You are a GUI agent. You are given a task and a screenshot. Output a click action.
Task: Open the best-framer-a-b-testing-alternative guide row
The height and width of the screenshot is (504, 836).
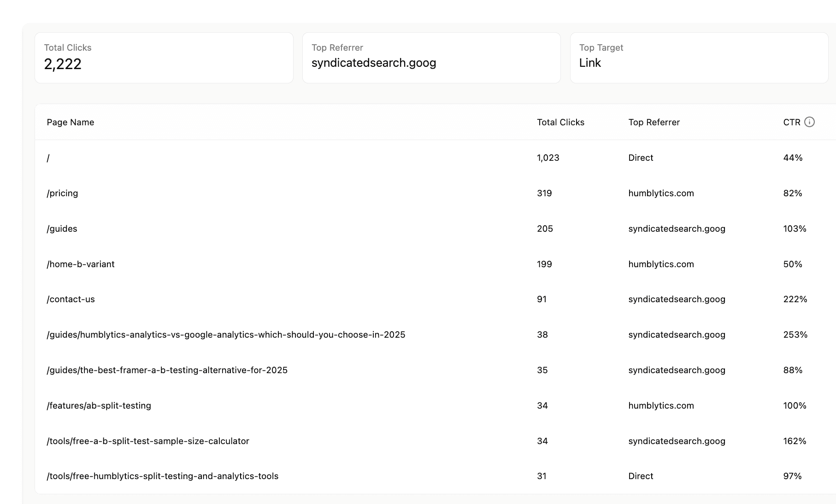[x=436, y=370]
